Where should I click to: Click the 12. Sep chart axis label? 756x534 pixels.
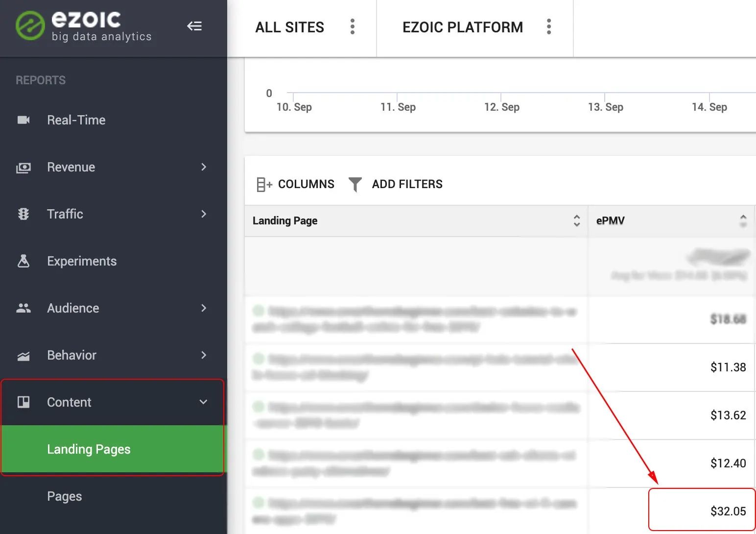tap(501, 107)
